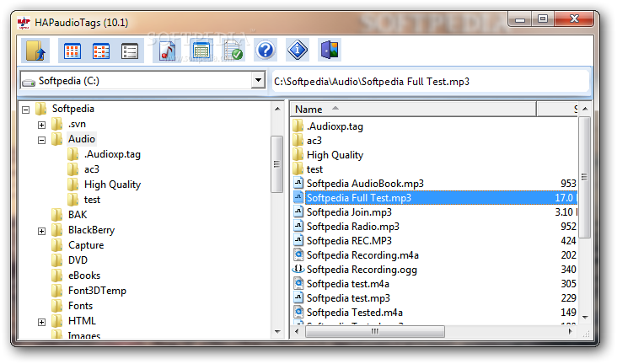The height and width of the screenshot is (364, 617).
Task: Click file list horizontal scroll right arrow
Action: pos(570,332)
